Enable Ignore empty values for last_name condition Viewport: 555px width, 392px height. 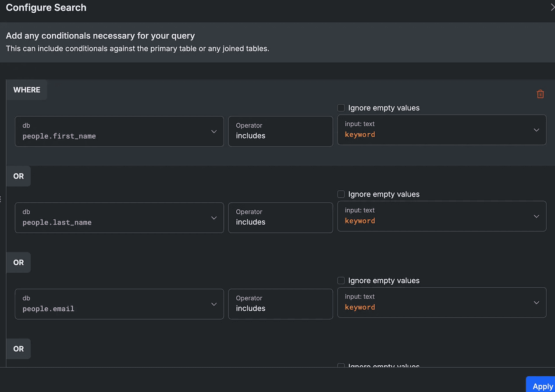click(x=341, y=194)
